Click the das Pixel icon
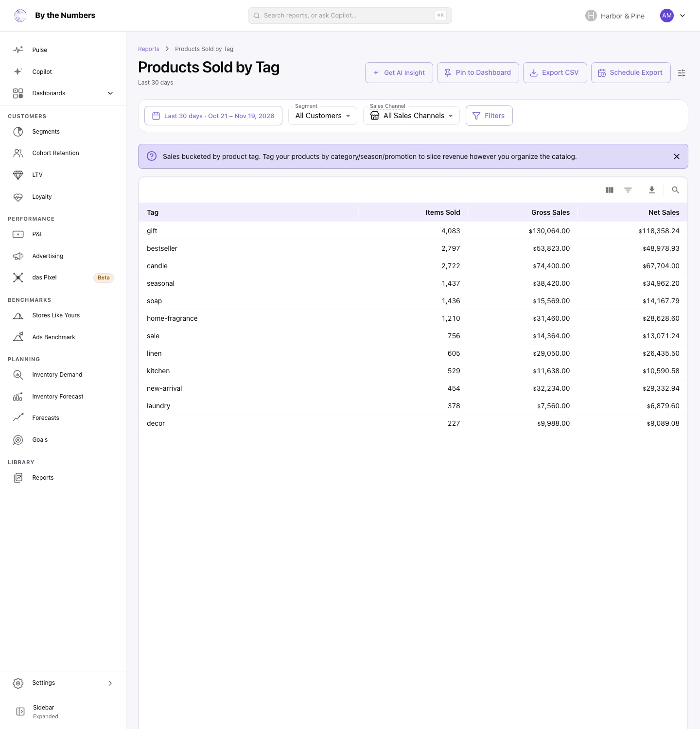 pyautogui.click(x=18, y=278)
